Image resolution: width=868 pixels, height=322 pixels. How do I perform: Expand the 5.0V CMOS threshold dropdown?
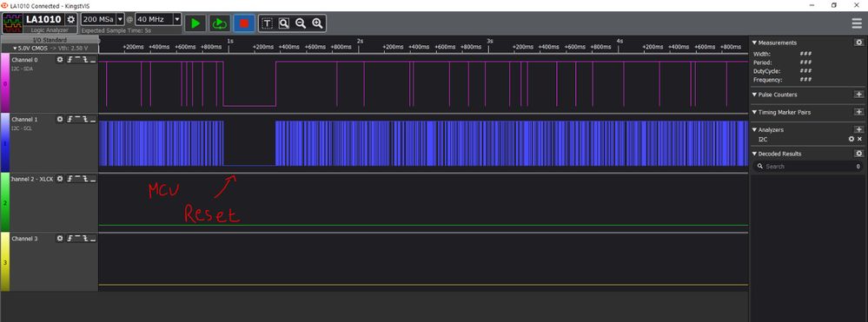coord(50,48)
